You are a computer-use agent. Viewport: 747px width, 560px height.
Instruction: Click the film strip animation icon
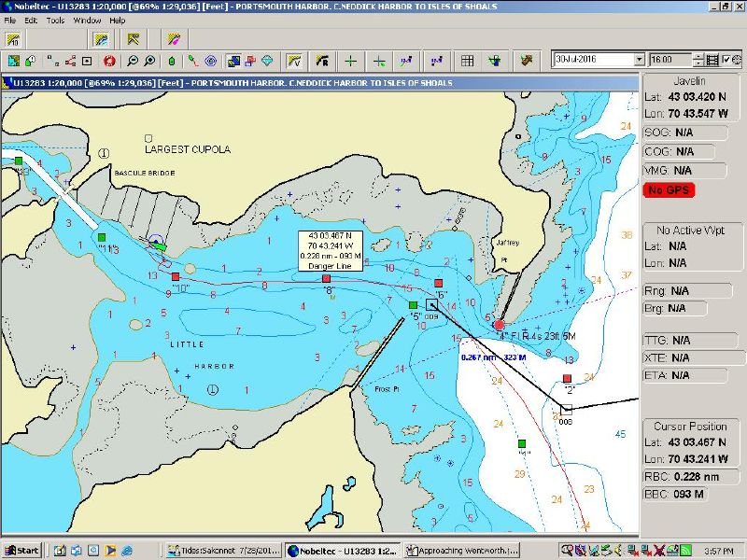coord(713,60)
